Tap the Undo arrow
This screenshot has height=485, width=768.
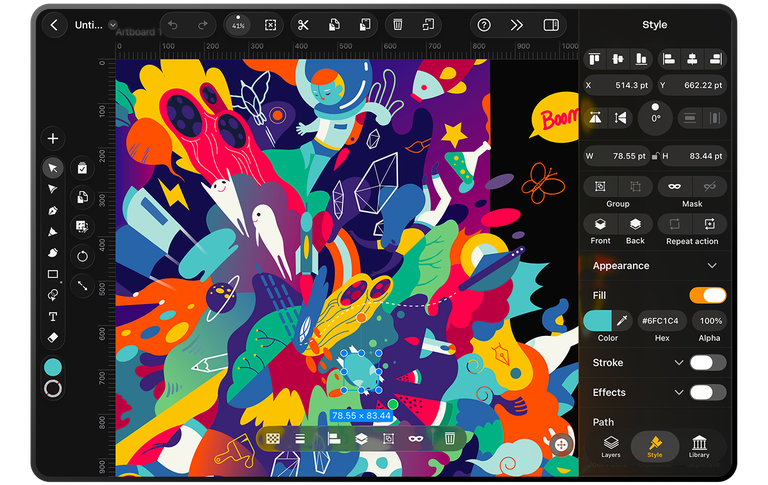tap(173, 25)
